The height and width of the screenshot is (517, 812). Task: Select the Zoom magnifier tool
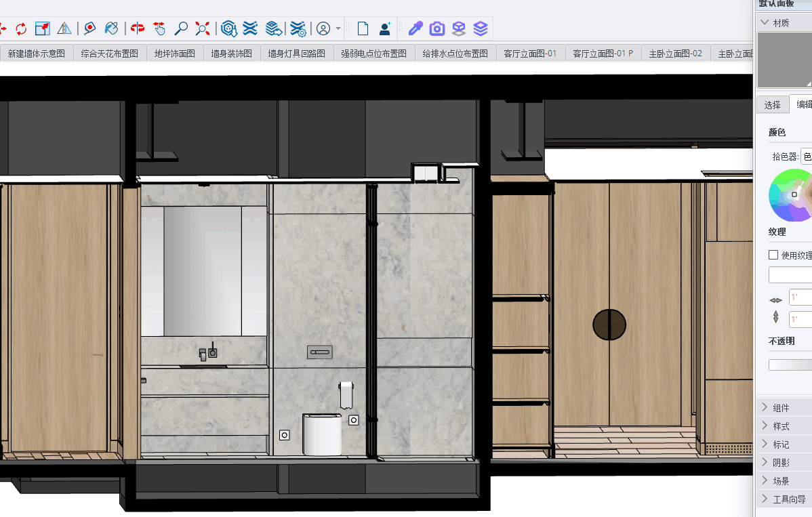[x=181, y=28]
